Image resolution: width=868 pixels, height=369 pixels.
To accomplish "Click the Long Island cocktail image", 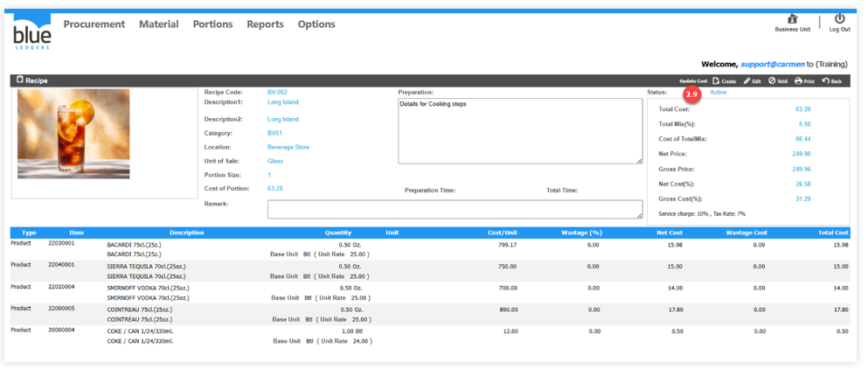I will [x=73, y=134].
